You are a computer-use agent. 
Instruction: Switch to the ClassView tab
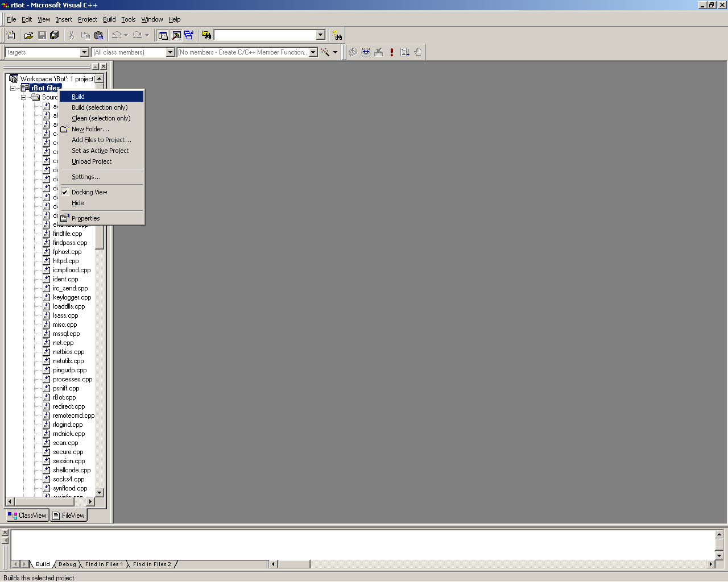(x=27, y=516)
